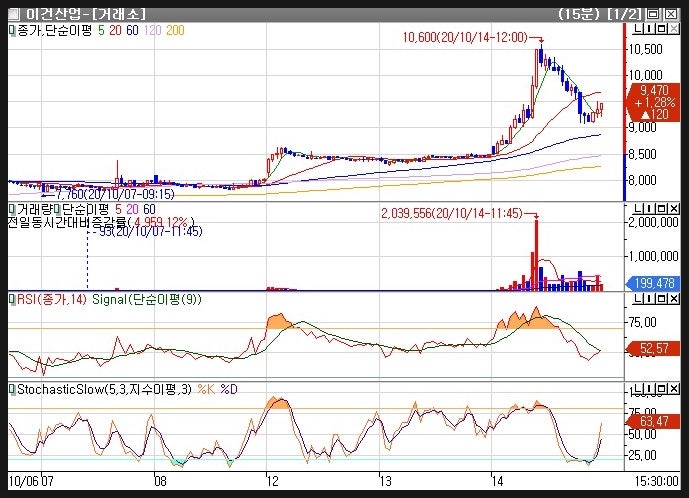
Task: Click the vertical bar icon in the Stochastic pane
Action: pos(650,389)
